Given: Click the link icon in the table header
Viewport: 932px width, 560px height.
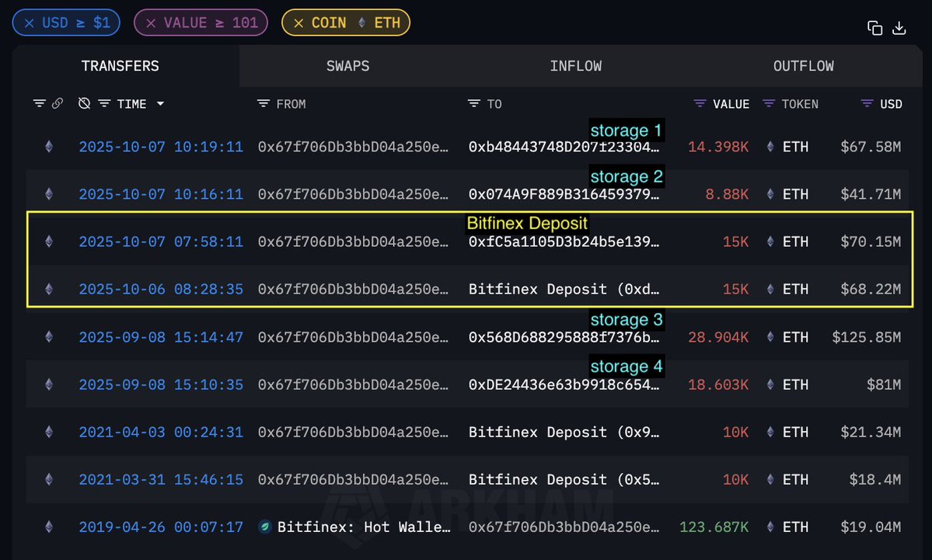Looking at the screenshot, I should click(58, 103).
